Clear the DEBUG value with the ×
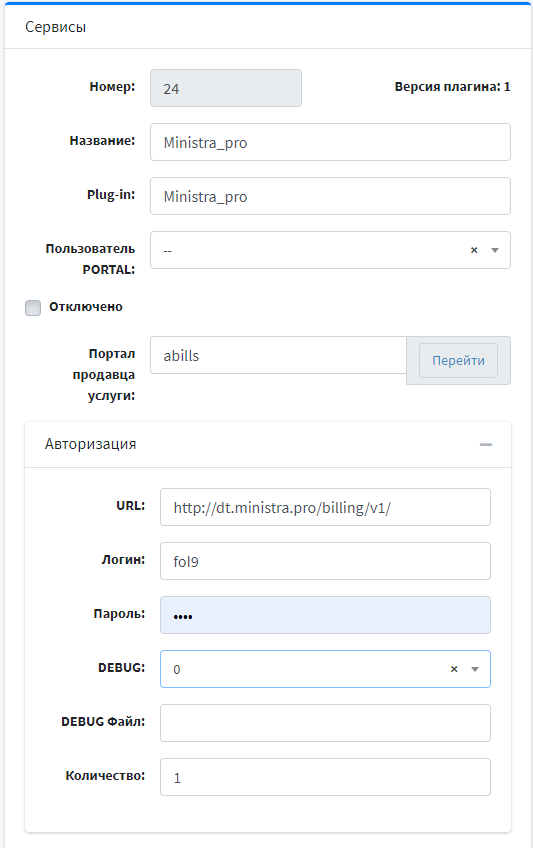The image size is (533, 848). point(454,669)
